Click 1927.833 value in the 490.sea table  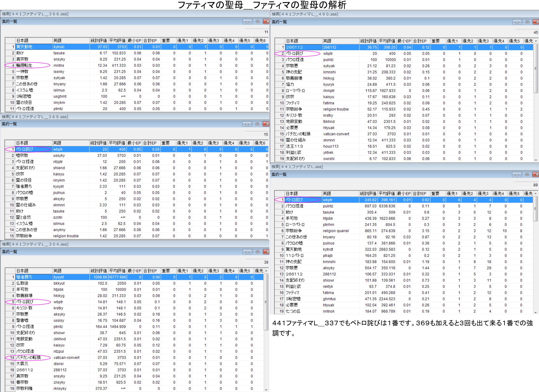(387, 90)
